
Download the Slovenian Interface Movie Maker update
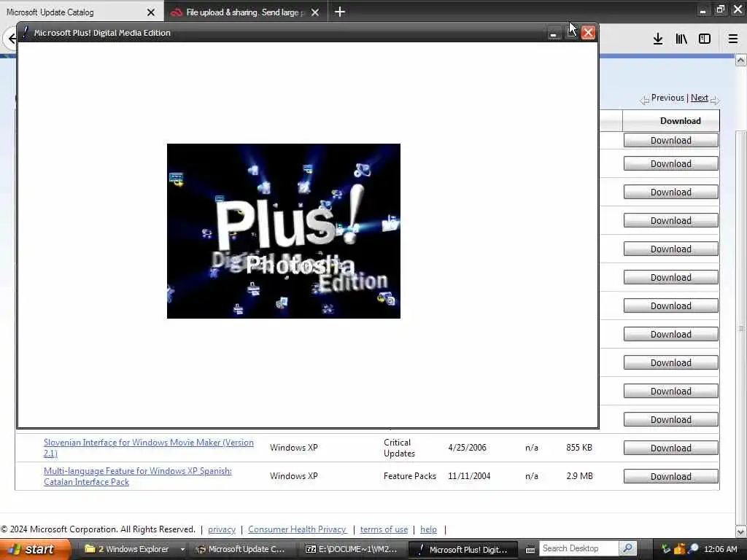[x=671, y=448]
